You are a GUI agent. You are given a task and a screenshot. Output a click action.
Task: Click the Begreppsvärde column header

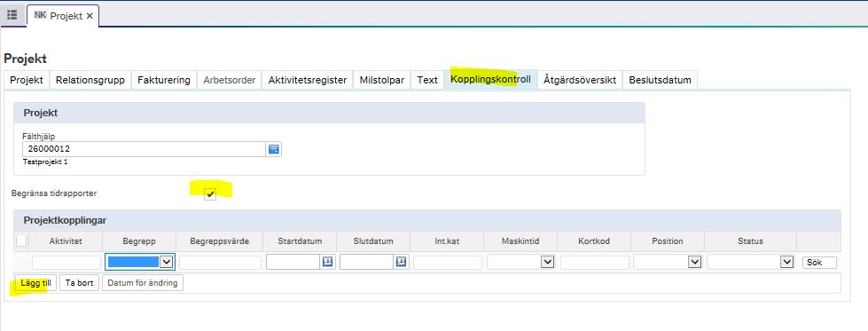tap(220, 241)
